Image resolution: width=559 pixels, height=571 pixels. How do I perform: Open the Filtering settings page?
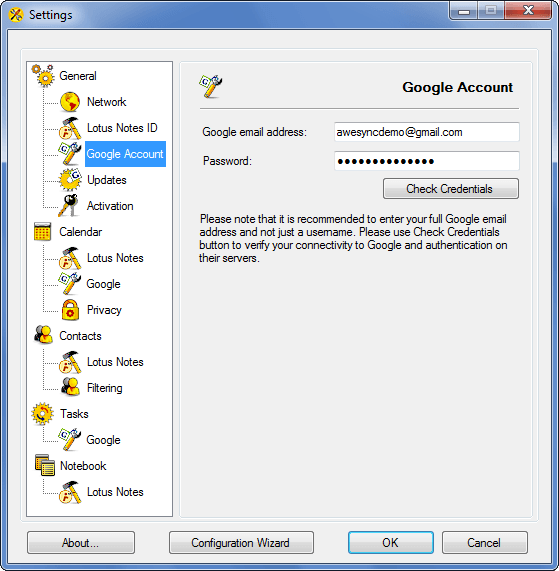[x=105, y=388]
